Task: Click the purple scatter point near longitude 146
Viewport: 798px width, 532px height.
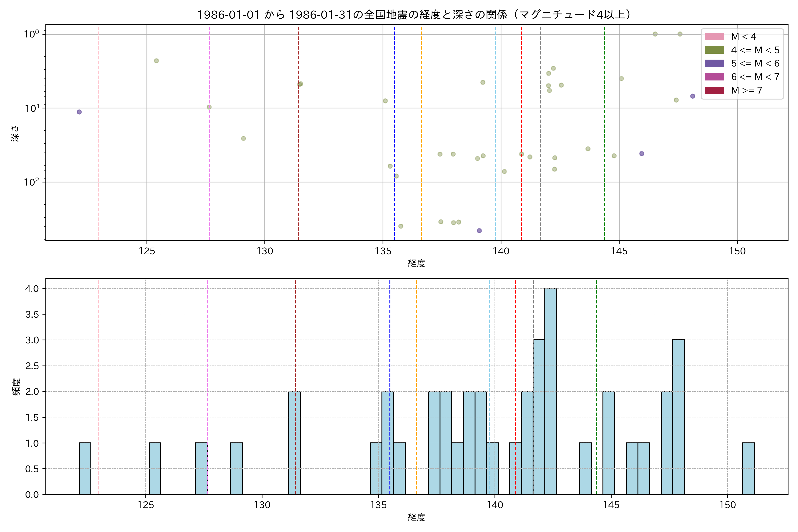Action: [x=642, y=154]
